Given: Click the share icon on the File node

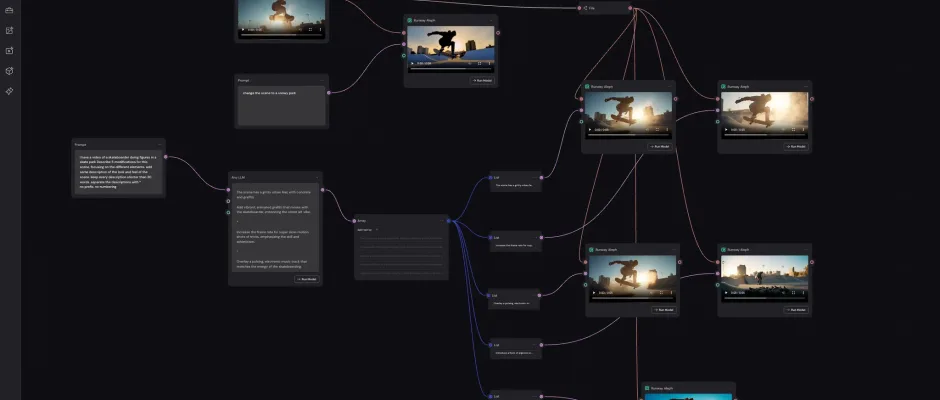Looking at the screenshot, I should coord(585,8).
